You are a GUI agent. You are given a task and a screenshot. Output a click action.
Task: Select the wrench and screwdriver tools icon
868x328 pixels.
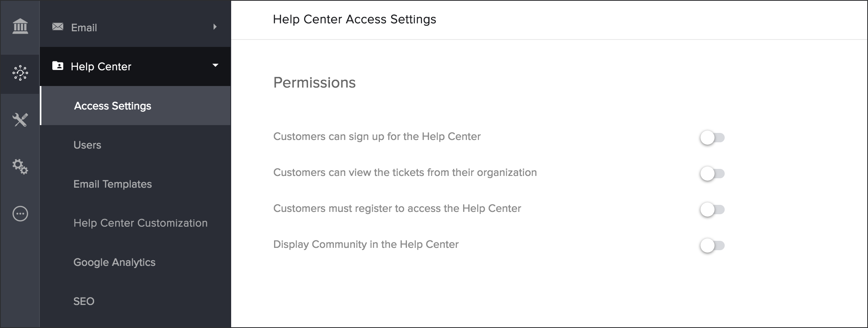[20, 120]
